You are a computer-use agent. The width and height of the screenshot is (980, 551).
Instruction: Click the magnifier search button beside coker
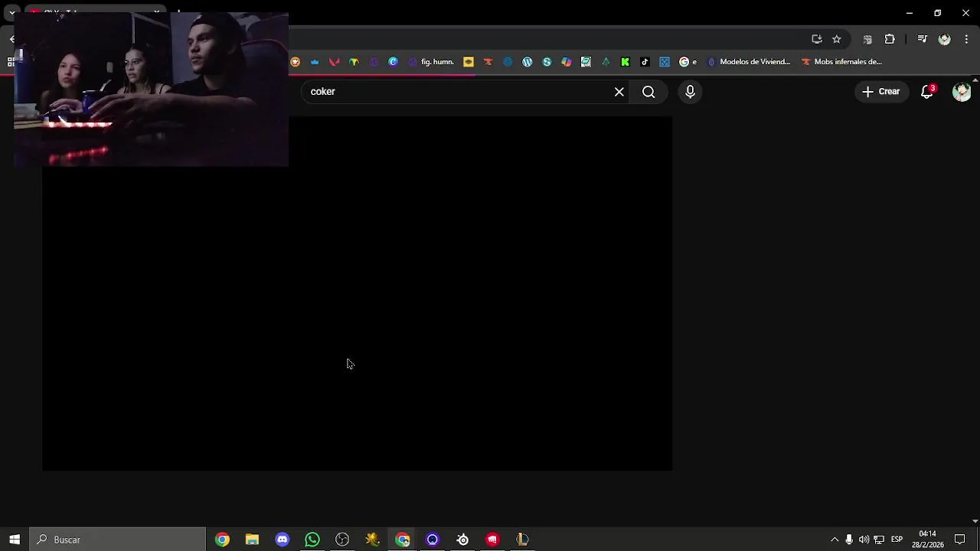(x=648, y=92)
